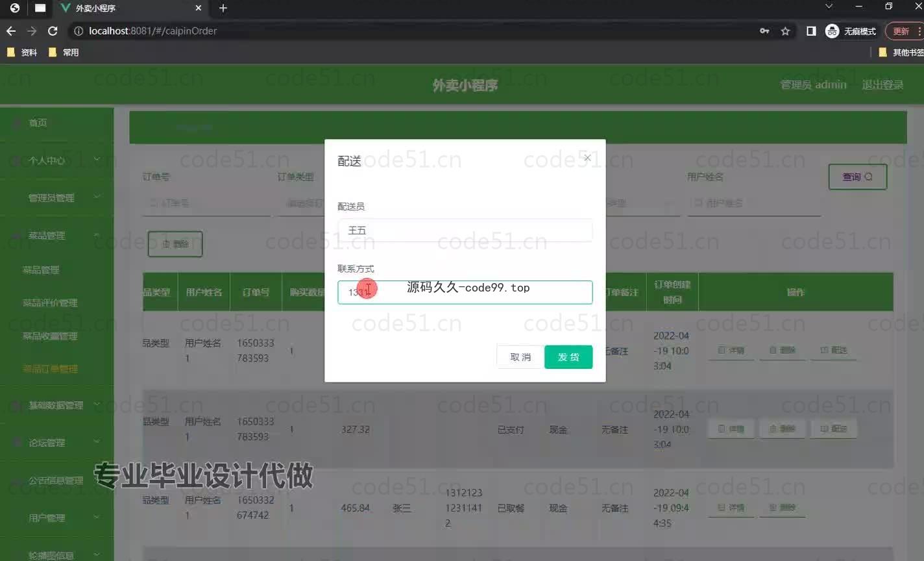This screenshot has width=924, height=561.
Task: Go back in the browser
Action: (11, 31)
